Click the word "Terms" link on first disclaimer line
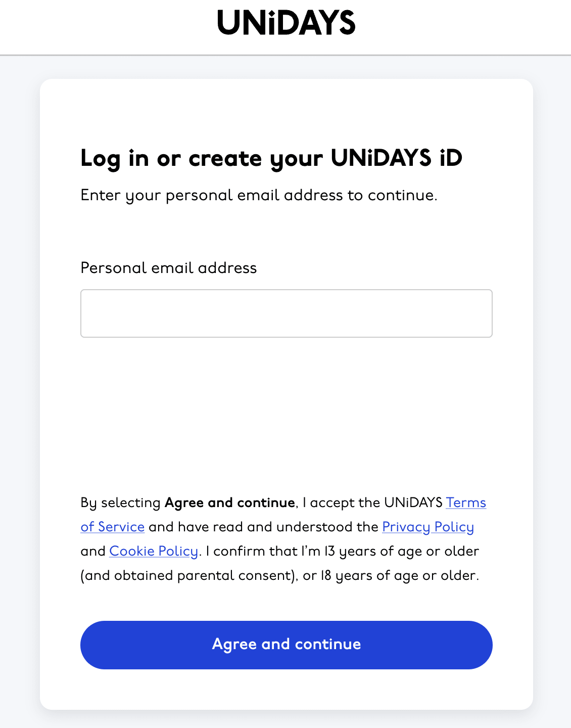 coord(465,503)
